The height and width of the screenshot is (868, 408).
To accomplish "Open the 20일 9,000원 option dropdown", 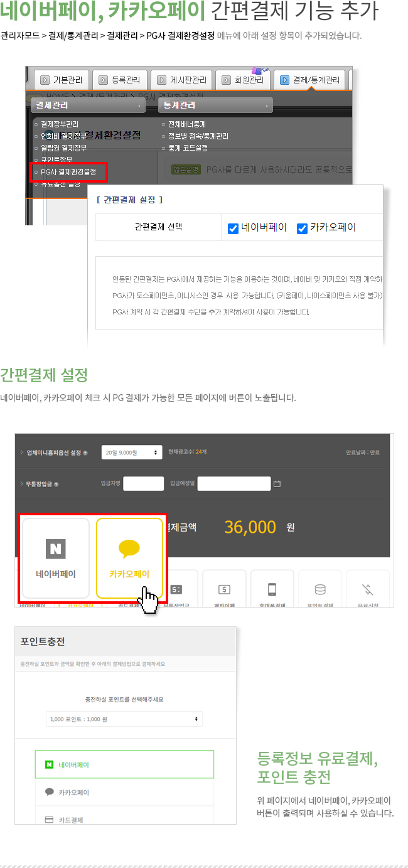I will click(x=132, y=452).
